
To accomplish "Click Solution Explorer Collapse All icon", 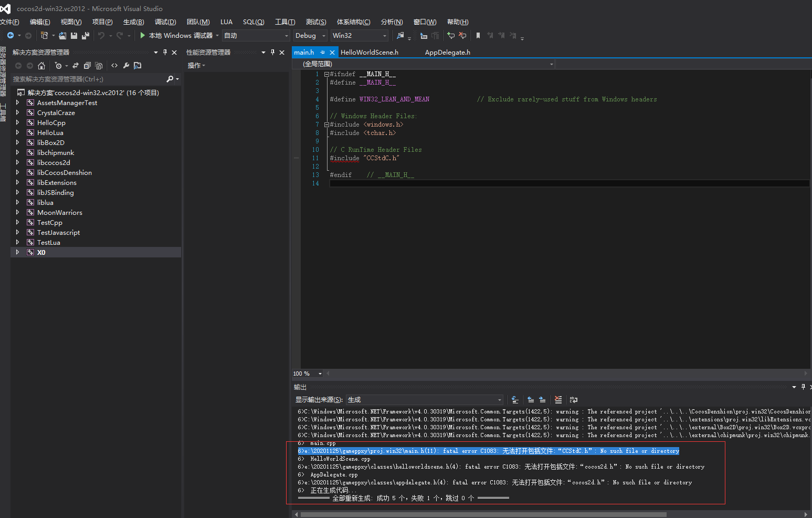I will pyautogui.click(x=87, y=66).
